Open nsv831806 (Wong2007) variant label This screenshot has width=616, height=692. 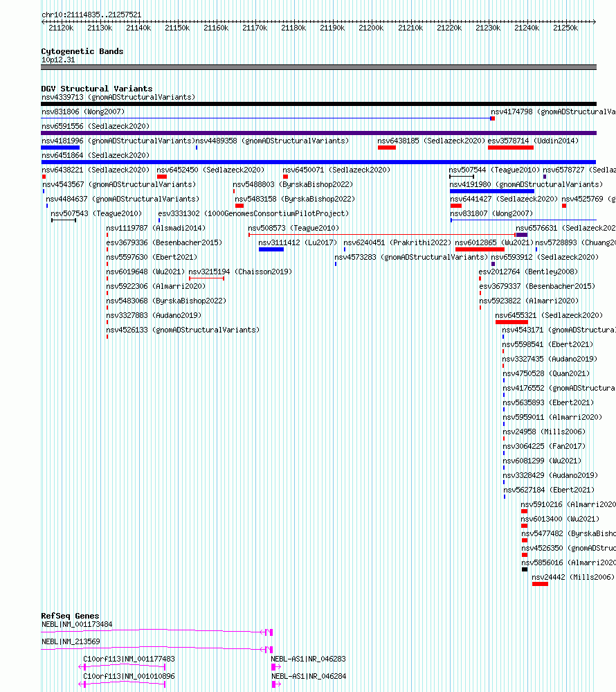[x=83, y=112]
